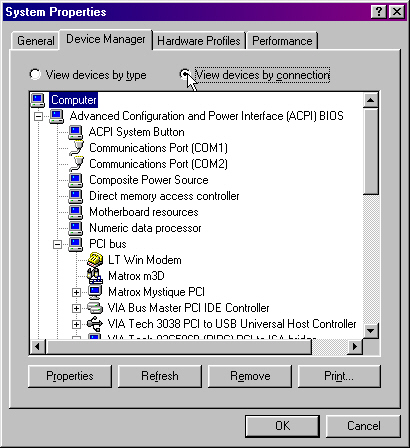Click the vertical scrollbar down arrow

tap(371, 331)
